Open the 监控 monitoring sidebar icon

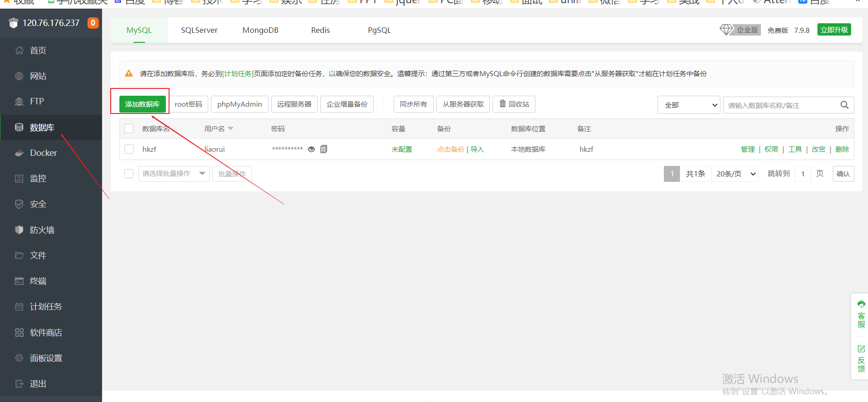19,178
